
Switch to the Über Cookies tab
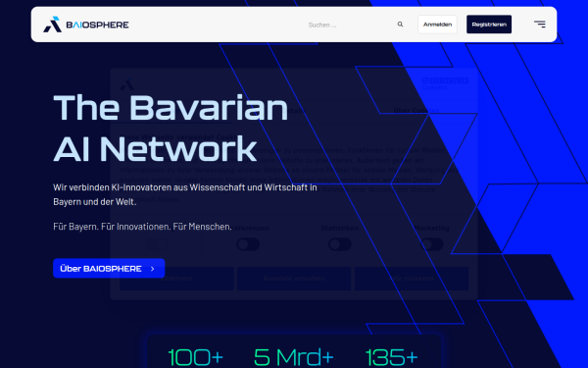point(416,111)
